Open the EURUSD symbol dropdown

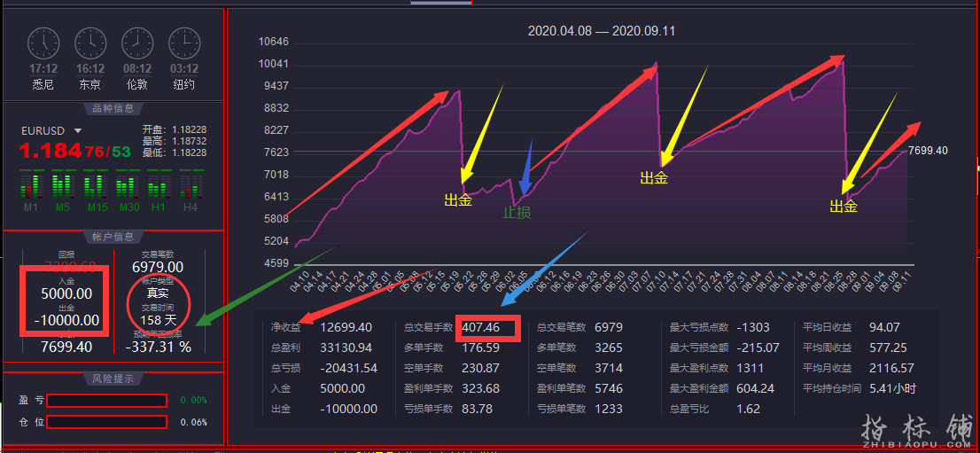(78, 131)
